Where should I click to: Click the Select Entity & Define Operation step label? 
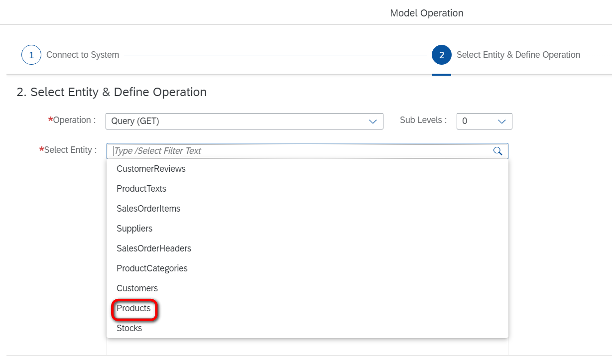point(518,55)
